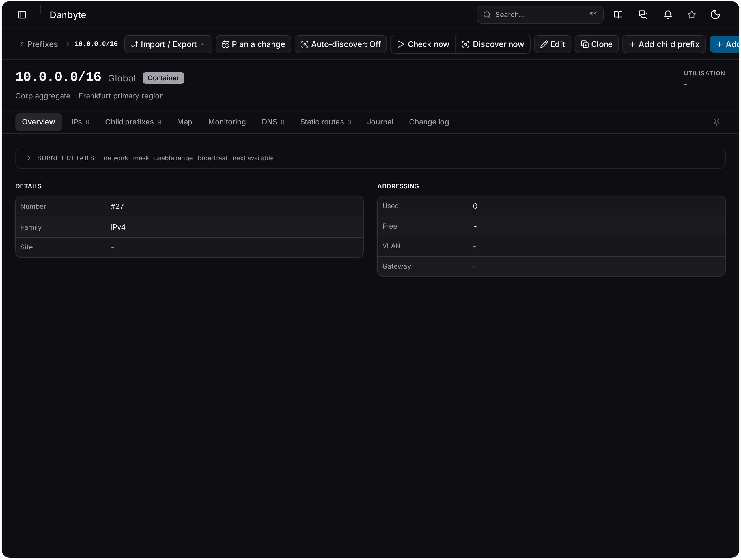This screenshot has height=560, width=741.
Task: Open the Static routes tab
Action: tap(326, 122)
